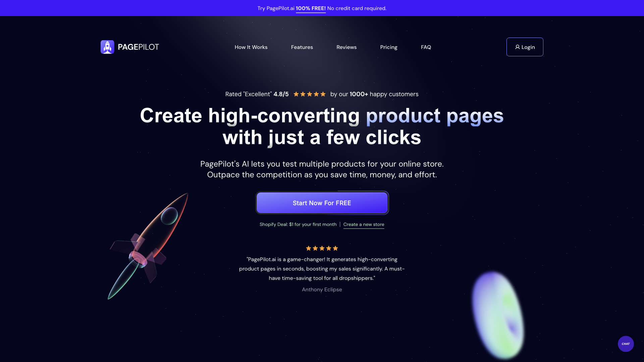The height and width of the screenshot is (362, 644).
Task: Click the chat bubble icon bottom right
Action: point(626,344)
